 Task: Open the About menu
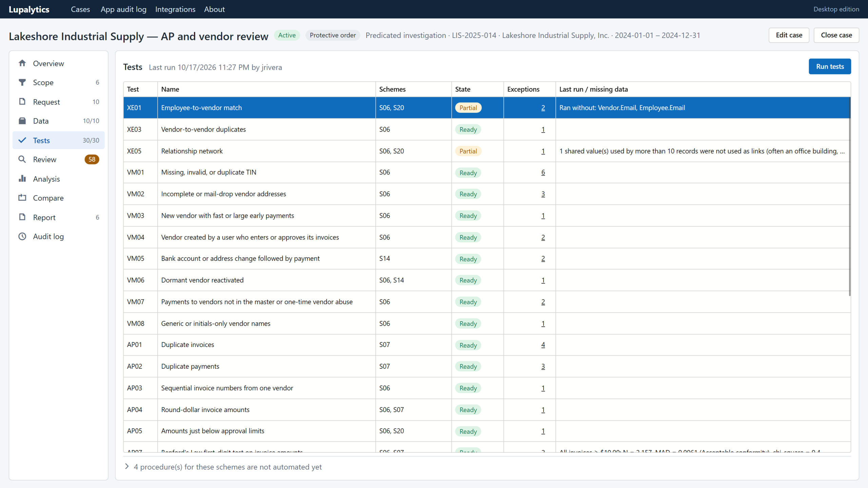pos(214,9)
